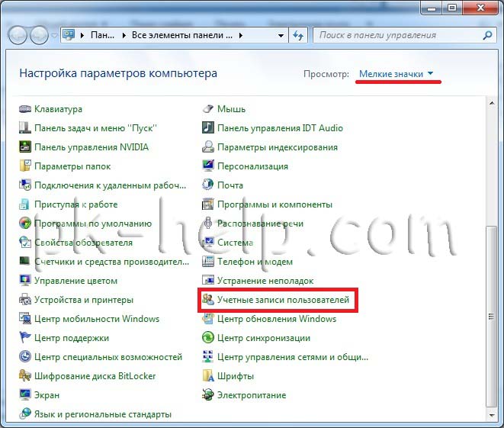Open Учетные записи пользователей link

click(283, 300)
